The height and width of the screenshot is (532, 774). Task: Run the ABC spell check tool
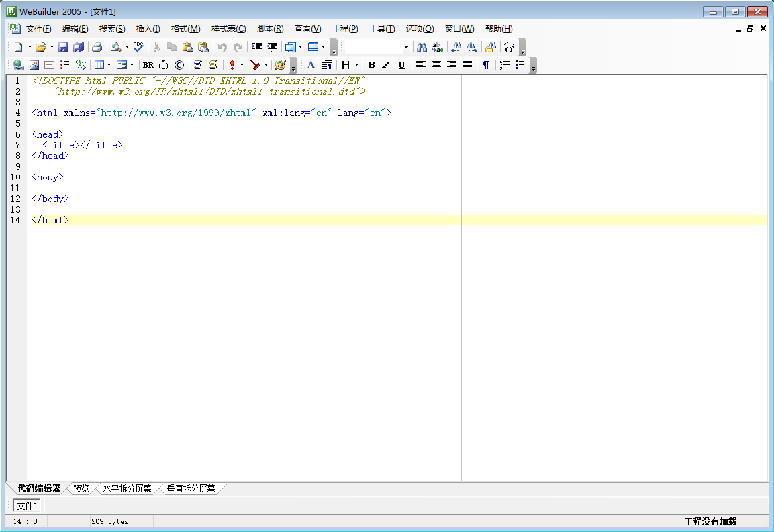(x=138, y=47)
